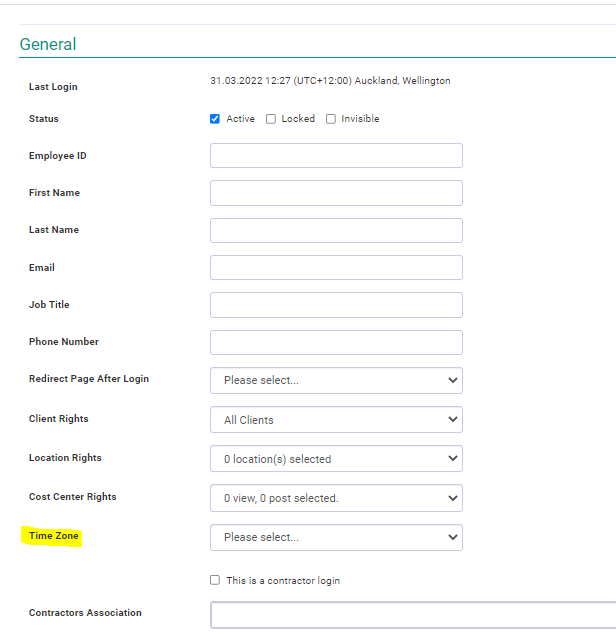
Task: Select the Contractors Association input box
Action: click(x=413, y=615)
